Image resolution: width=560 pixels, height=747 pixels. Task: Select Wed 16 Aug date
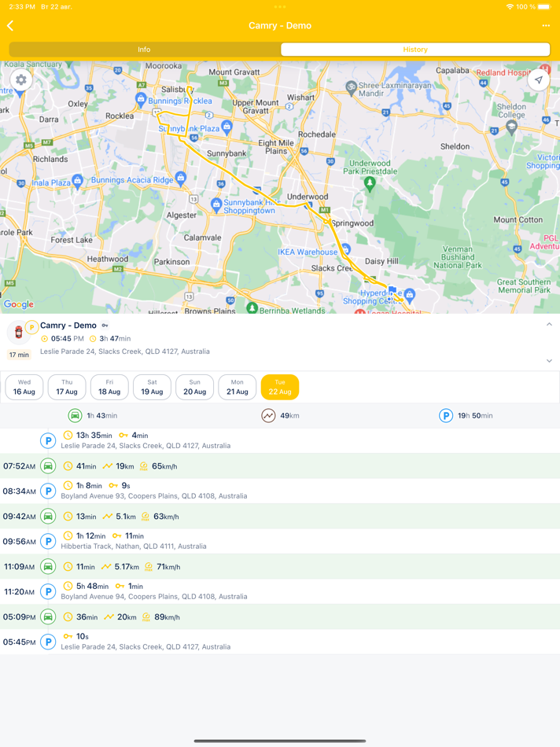pos(24,387)
